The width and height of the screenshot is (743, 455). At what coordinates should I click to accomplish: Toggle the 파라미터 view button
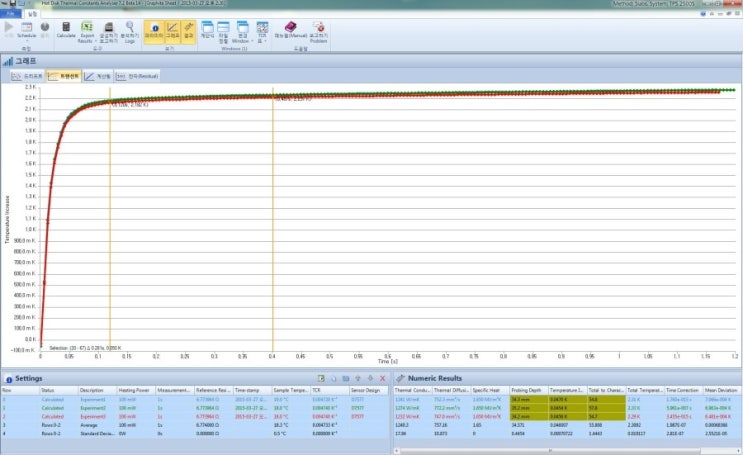(154, 30)
